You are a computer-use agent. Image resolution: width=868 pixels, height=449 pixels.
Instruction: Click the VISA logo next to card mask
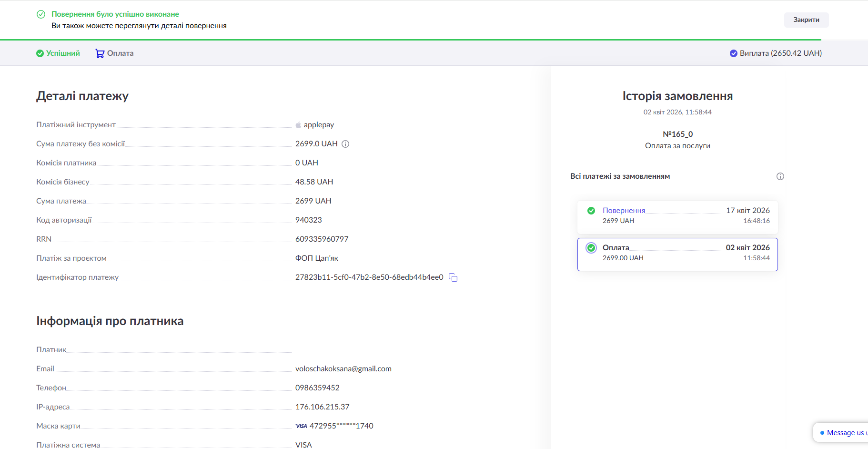(301, 426)
